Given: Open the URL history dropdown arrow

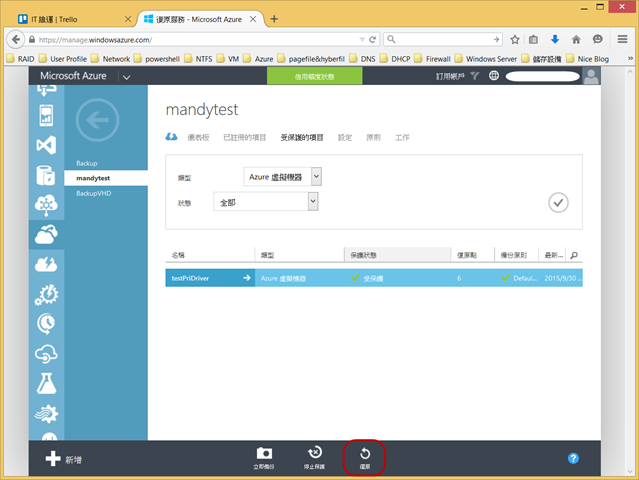Looking at the screenshot, I should click(362, 40).
